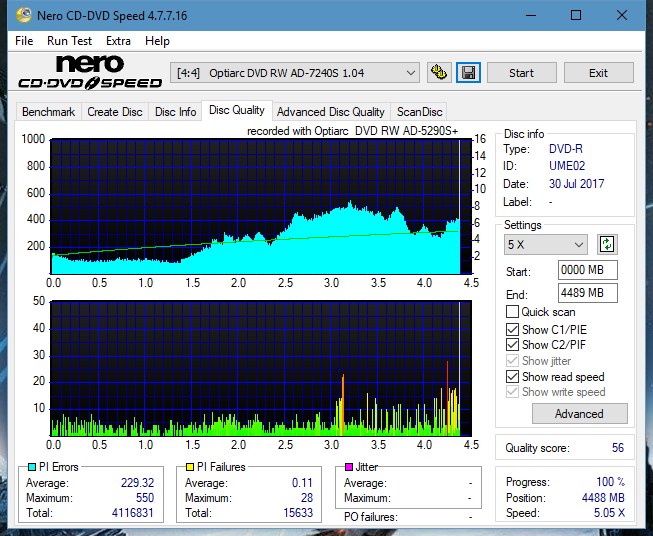This screenshot has width=653, height=536.
Task: Maximize the Nero CD-DVD Speed window
Action: pyautogui.click(x=576, y=15)
